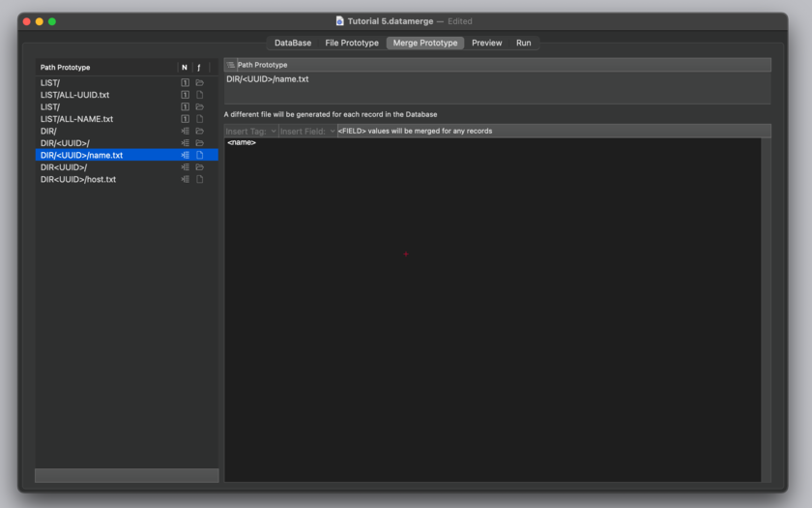Select LIST/ row above LIST/ALL-UUID.txt
Image resolution: width=812 pixels, height=508 pixels.
click(127, 82)
